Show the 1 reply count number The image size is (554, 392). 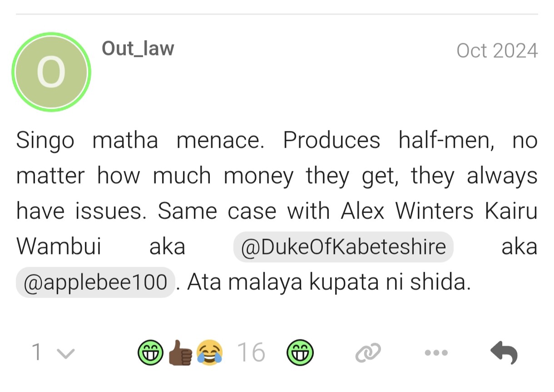tap(36, 352)
